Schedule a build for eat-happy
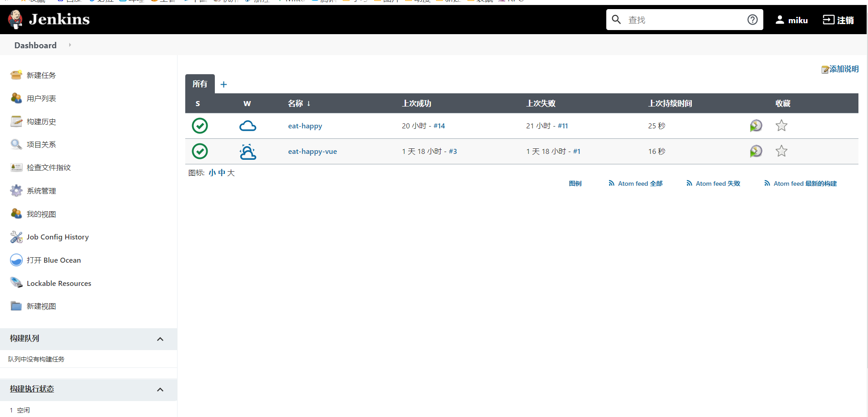 pyautogui.click(x=756, y=126)
